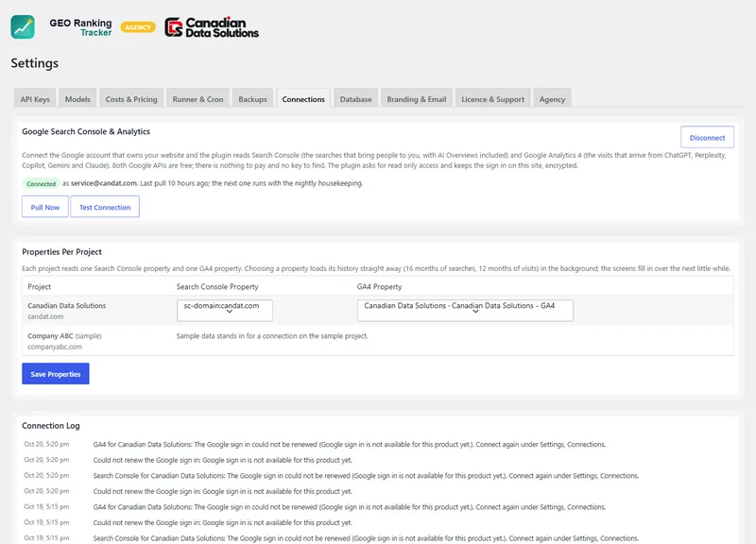Click the Canadian Data Solutions project name
This screenshot has height=544, width=756.
(66, 305)
